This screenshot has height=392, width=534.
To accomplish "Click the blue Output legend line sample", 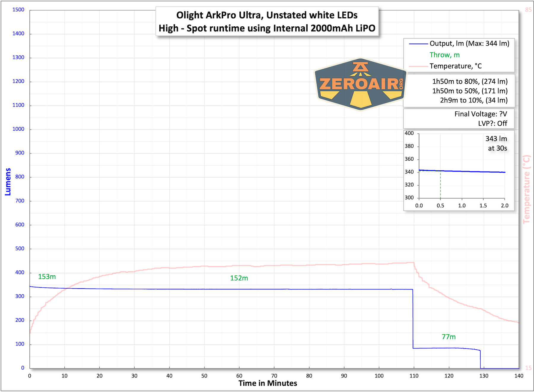I will point(418,44).
